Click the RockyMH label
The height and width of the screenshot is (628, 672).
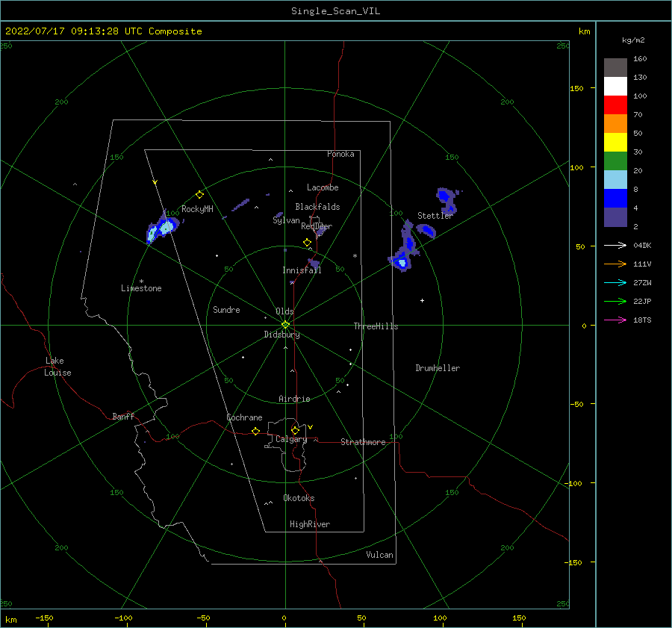(197, 209)
